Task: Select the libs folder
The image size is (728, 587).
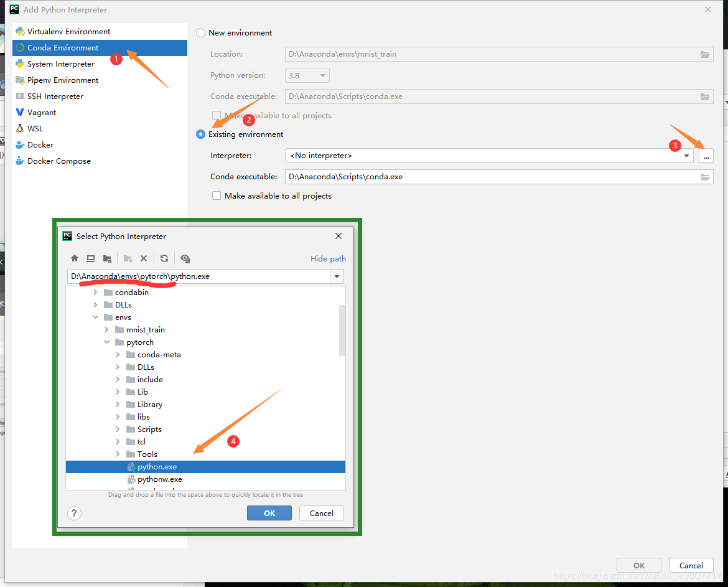Action: click(x=206, y=417)
